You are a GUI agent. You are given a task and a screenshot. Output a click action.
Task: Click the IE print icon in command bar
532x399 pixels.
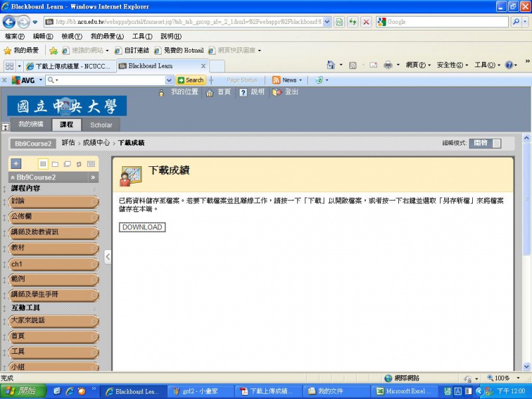click(x=388, y=65)
